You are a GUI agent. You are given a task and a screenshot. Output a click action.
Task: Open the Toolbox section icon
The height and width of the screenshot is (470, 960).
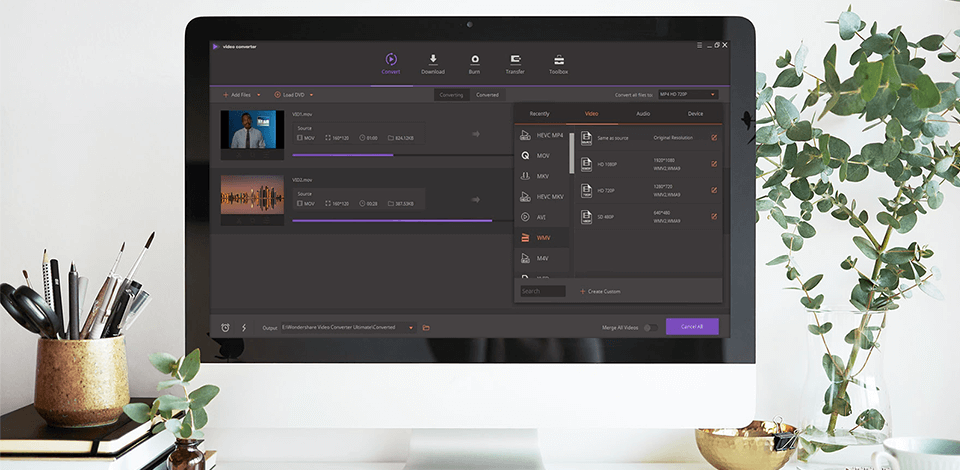click(x=558, y=60)
